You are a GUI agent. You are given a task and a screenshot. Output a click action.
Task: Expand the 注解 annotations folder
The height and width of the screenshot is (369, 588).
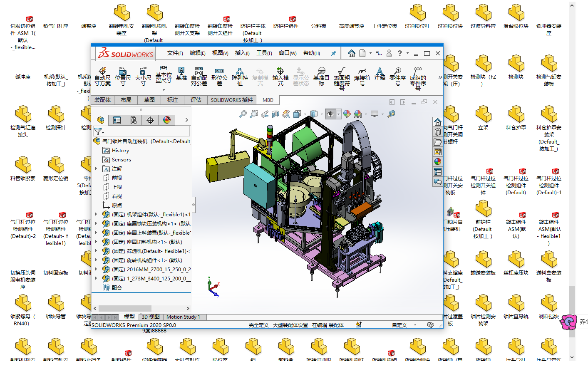[x=96, y=168]
